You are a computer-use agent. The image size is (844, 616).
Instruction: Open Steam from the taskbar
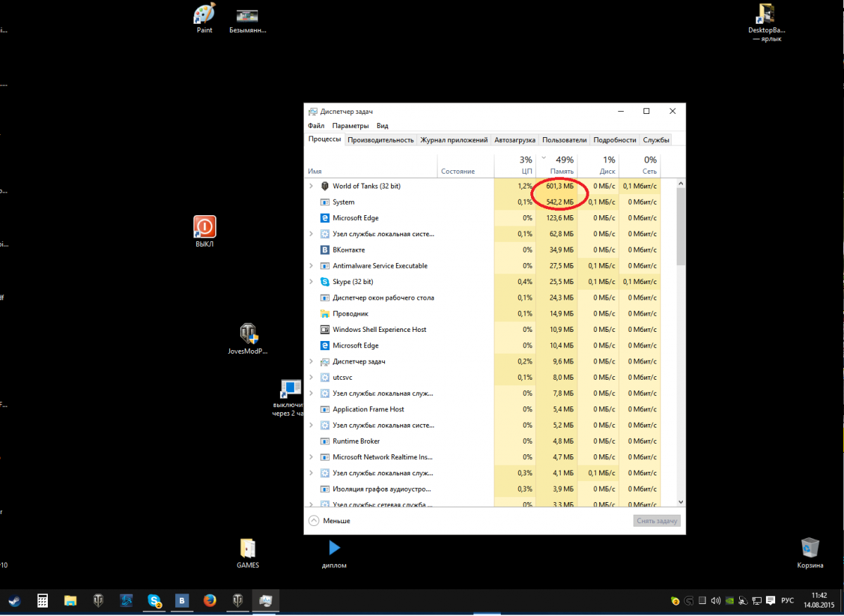pos(14,601)
